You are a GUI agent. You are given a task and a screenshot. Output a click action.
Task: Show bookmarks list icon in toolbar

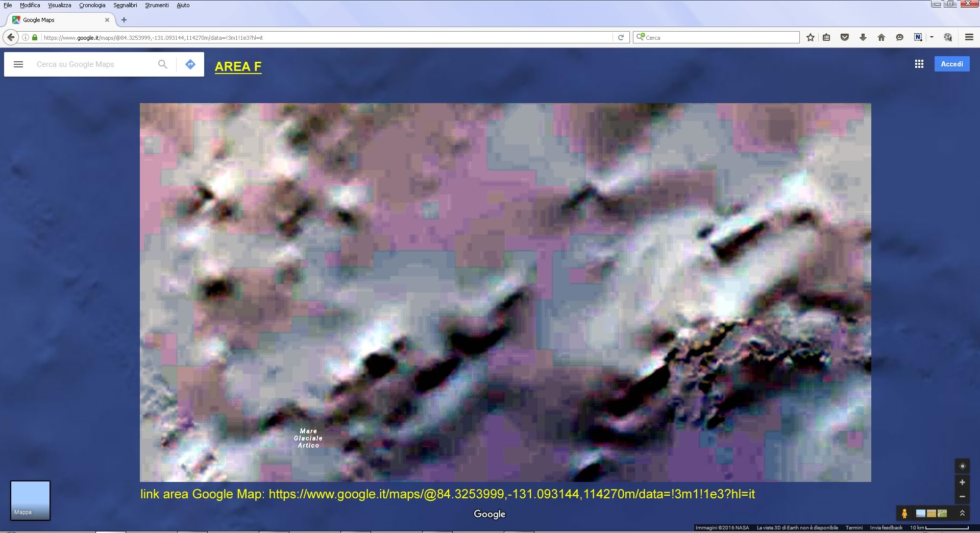coord(826,37)
